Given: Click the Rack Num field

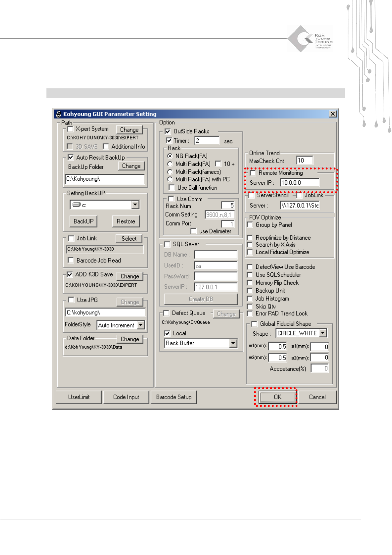Looking at the screenshot, I should coord(228,205).
